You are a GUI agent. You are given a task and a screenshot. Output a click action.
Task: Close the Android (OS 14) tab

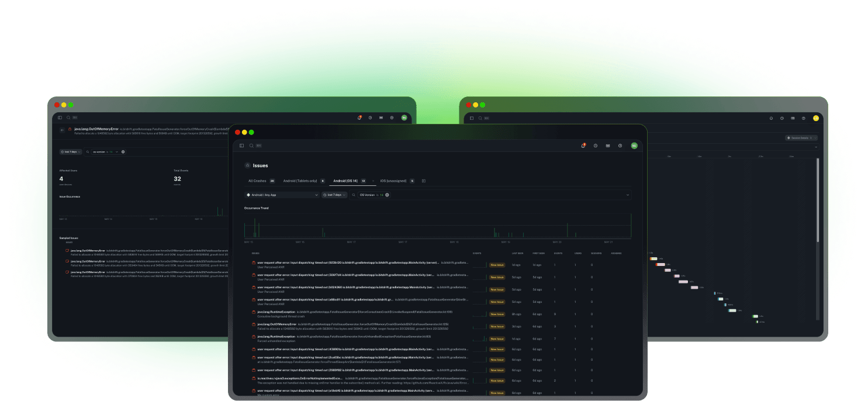(373, 181)
